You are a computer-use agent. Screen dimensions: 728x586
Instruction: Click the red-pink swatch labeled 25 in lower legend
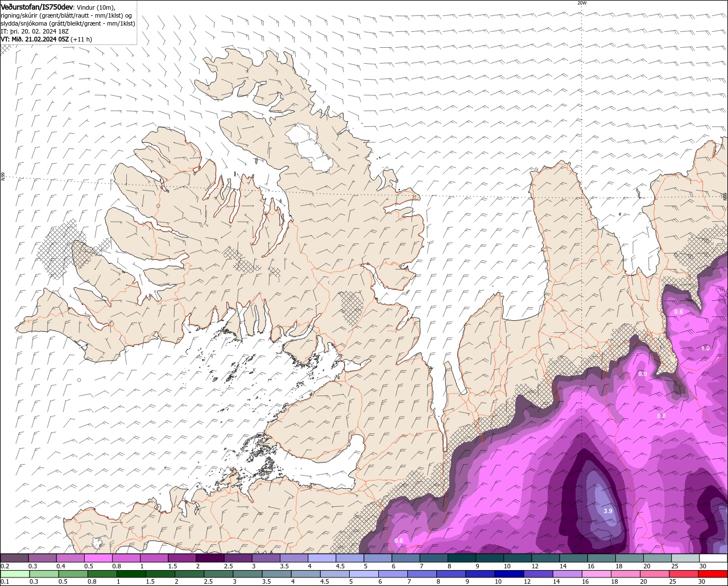[684, 574]
